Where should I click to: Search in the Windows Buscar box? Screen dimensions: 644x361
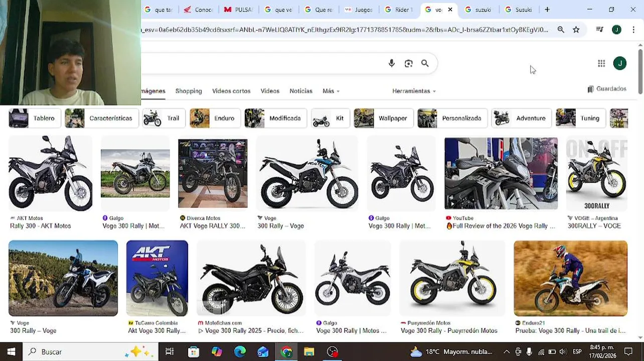[90, 352]
